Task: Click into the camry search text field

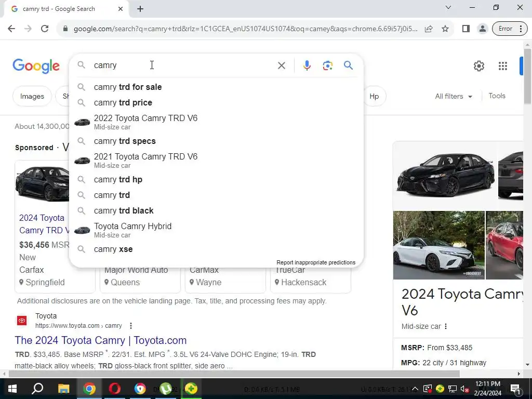Action: 183,65
